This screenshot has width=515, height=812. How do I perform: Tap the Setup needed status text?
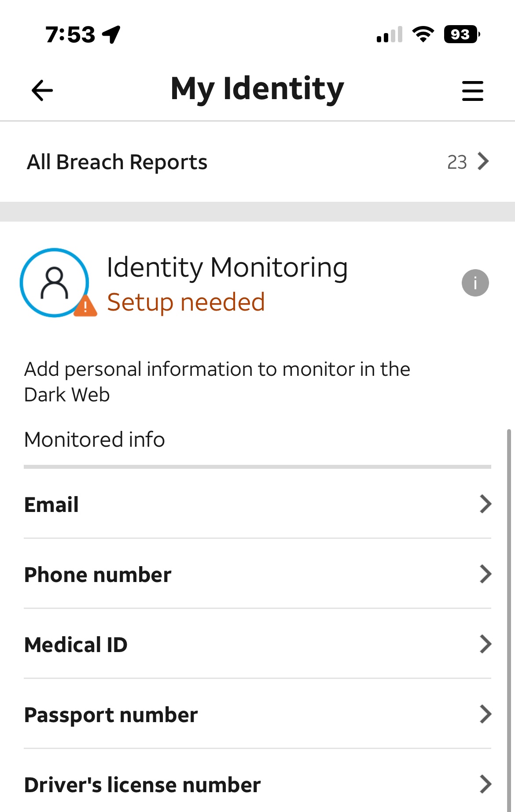click(x=186, y=302)
